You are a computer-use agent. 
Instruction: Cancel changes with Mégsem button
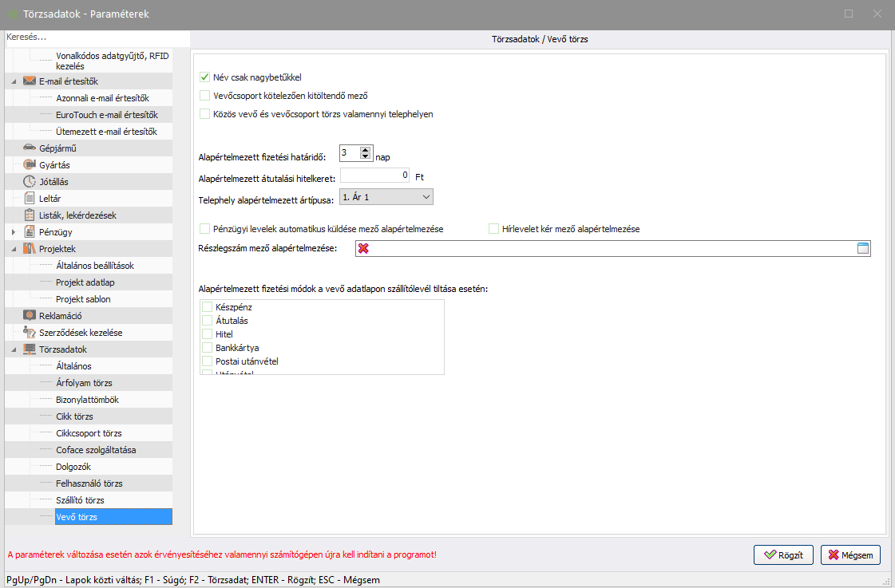(x=850, y=555)
